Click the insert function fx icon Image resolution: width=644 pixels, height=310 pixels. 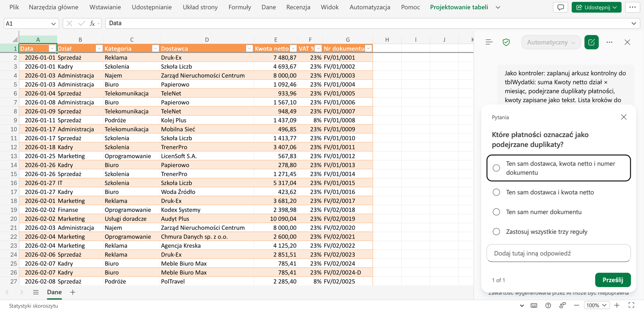point(92,23)
